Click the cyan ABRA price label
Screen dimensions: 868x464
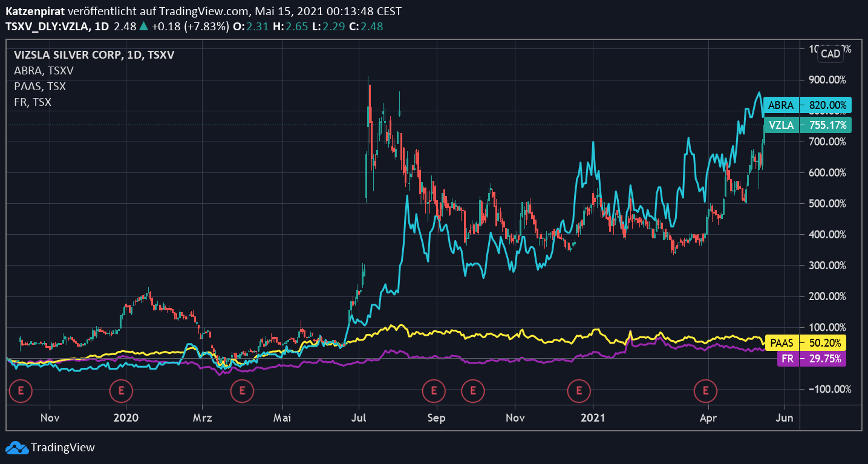[781, 105]
